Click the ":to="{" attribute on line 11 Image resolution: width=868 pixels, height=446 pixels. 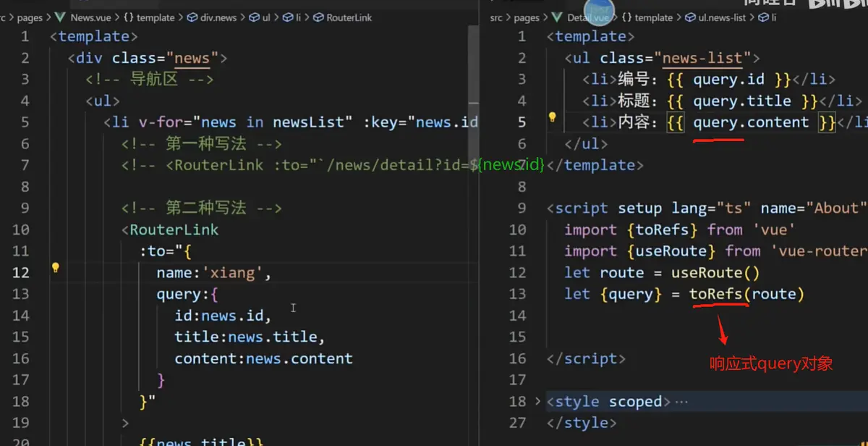165,251
